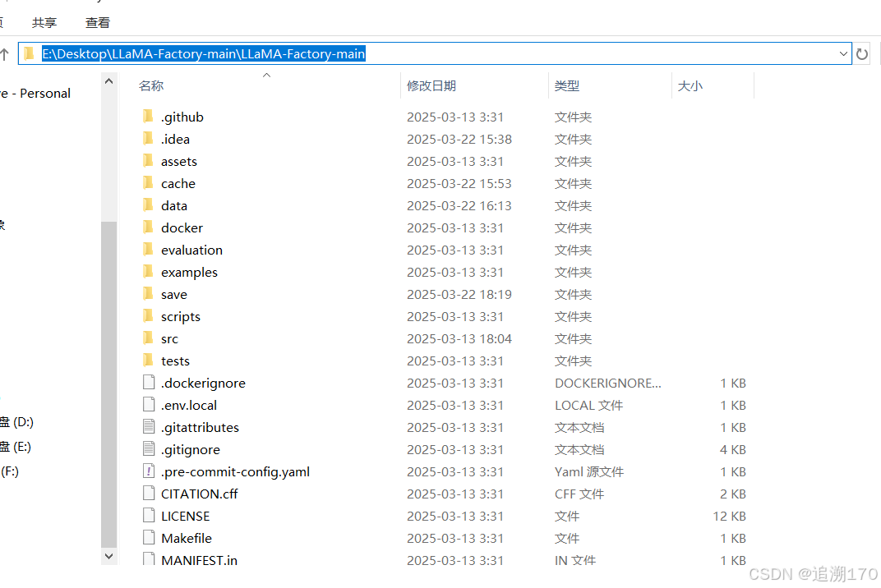
Task: Click the refresh button beside the address bar
Action: pyautogui.click(x=862, y=54)
